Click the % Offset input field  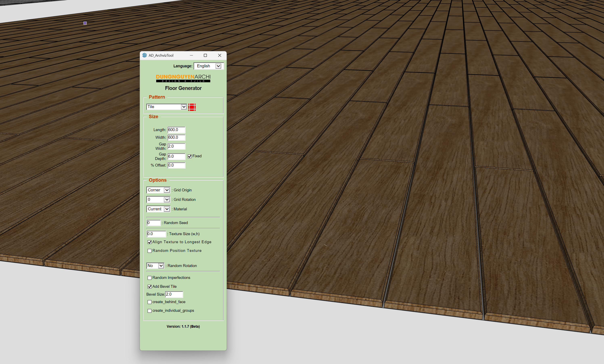[176, 165]
